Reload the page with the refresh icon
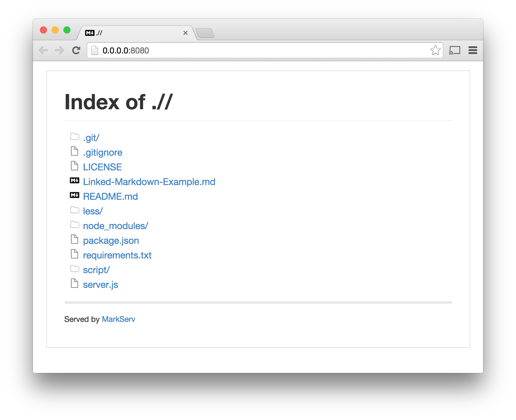The image size is (516, 420). [x=76, y=51]
